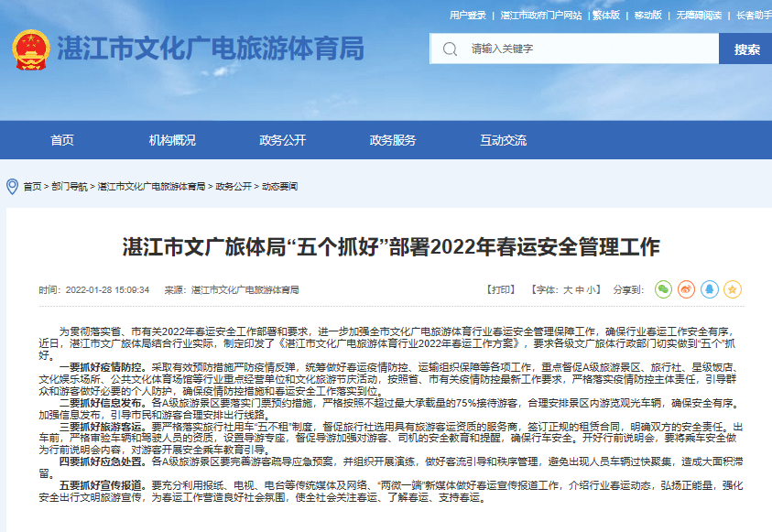This screenshot has width=772, height=532.
Task: Click the yellow star favorite icon
Action: pos(731,289)
